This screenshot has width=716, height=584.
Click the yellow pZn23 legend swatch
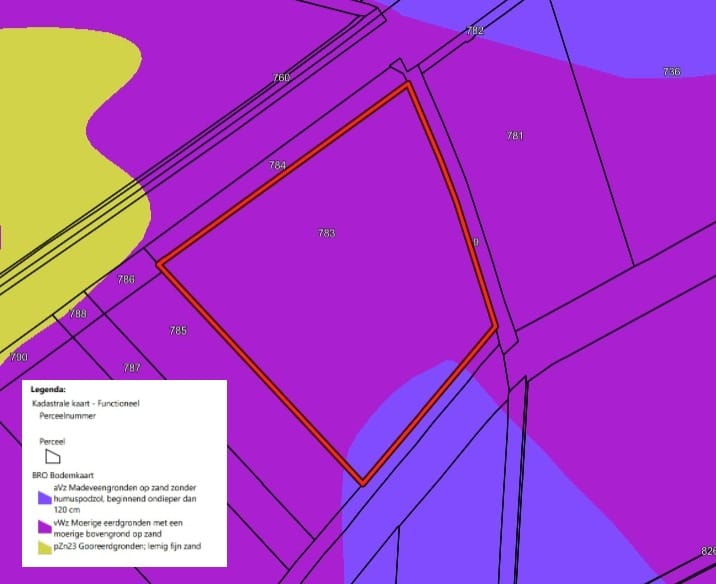pyautogui.click(x=45, y=547)
